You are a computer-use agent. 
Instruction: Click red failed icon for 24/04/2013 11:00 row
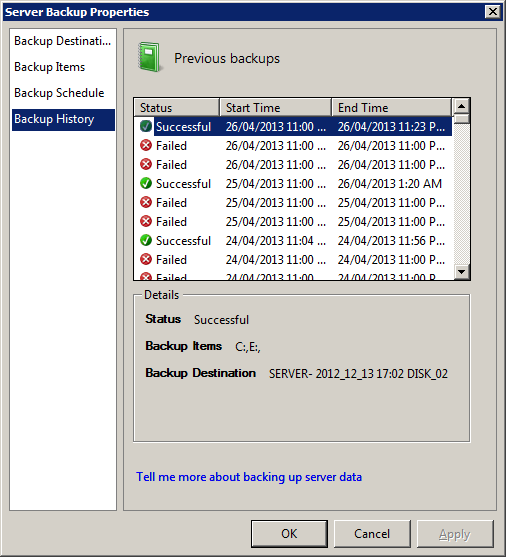146,259
